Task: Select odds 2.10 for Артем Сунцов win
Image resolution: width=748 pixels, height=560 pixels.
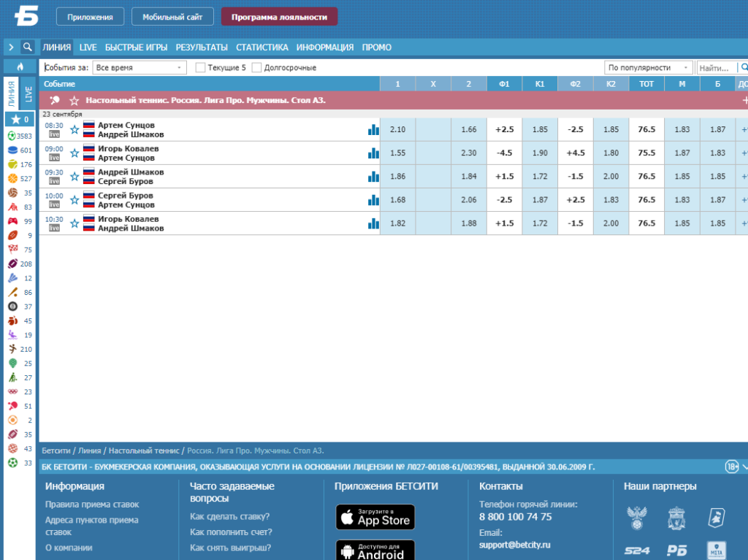Action: click(398, 129)
